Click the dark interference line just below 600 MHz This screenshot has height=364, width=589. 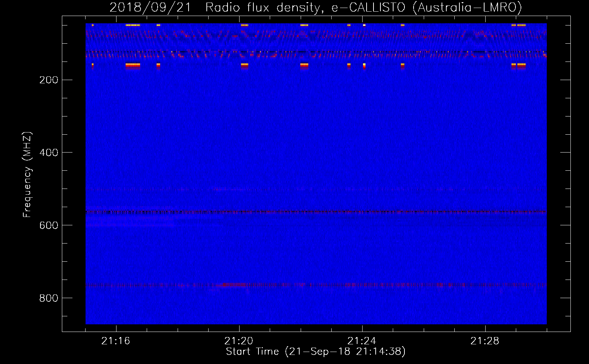coord(316,211)
